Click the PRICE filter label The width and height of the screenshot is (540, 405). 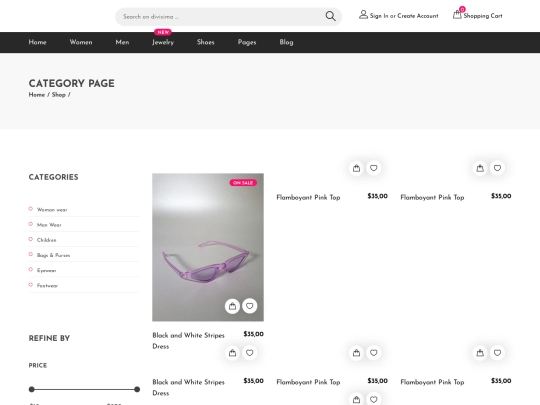pyautogui.click(x=38, y=365)
